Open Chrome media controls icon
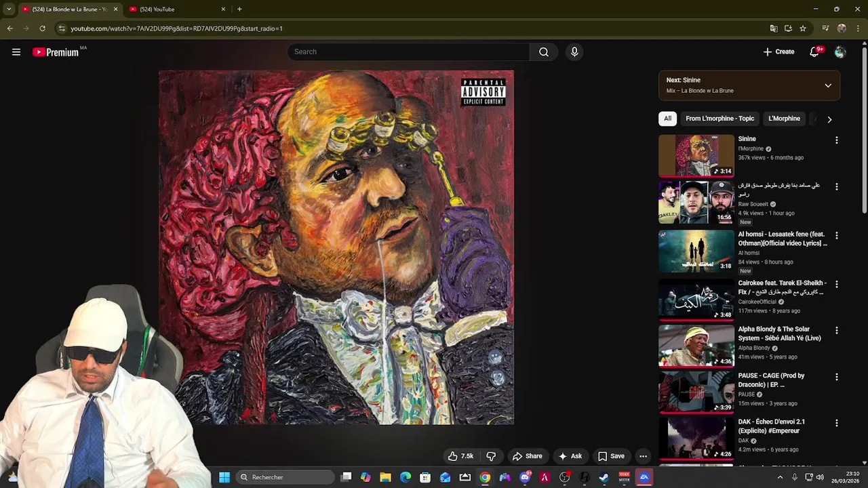Image resolution: width=868 pixels, height=488 pixels. coord(825,28)
